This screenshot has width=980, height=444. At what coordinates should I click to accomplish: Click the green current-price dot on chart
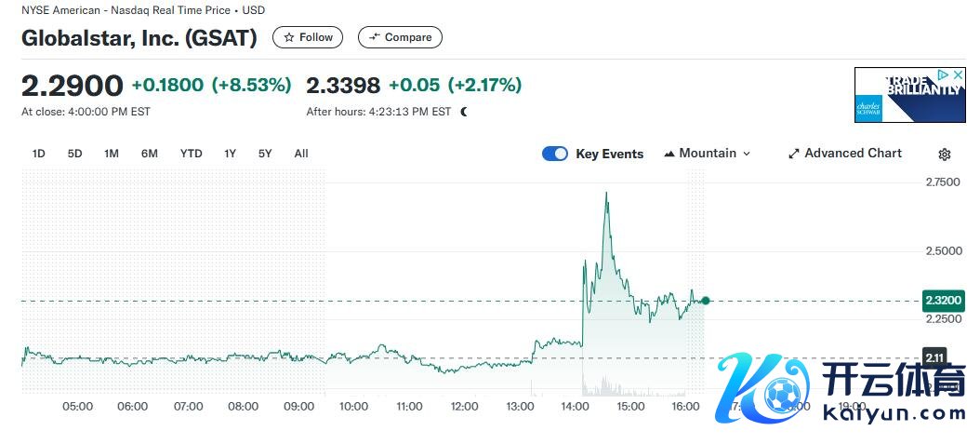[706, 300]
